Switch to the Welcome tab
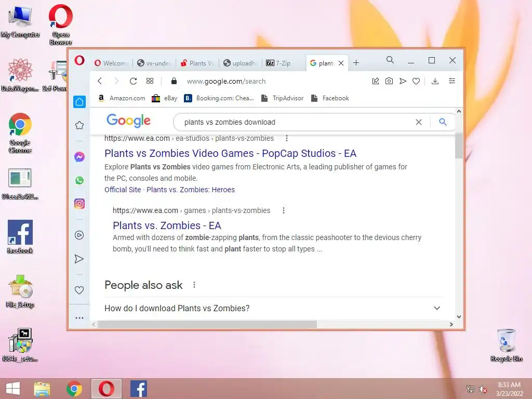532x399 pixels. 112,63
